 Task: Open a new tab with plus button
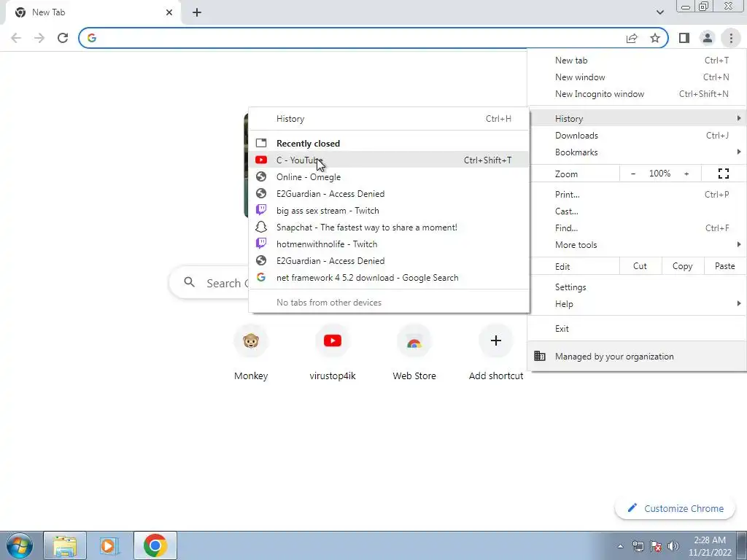tap(197, 12)
